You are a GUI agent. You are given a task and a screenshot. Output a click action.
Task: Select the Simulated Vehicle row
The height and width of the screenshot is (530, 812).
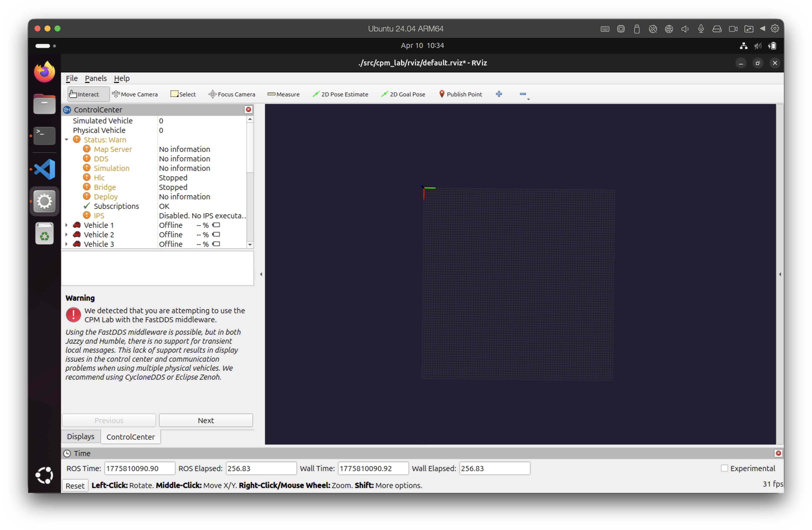154,121
